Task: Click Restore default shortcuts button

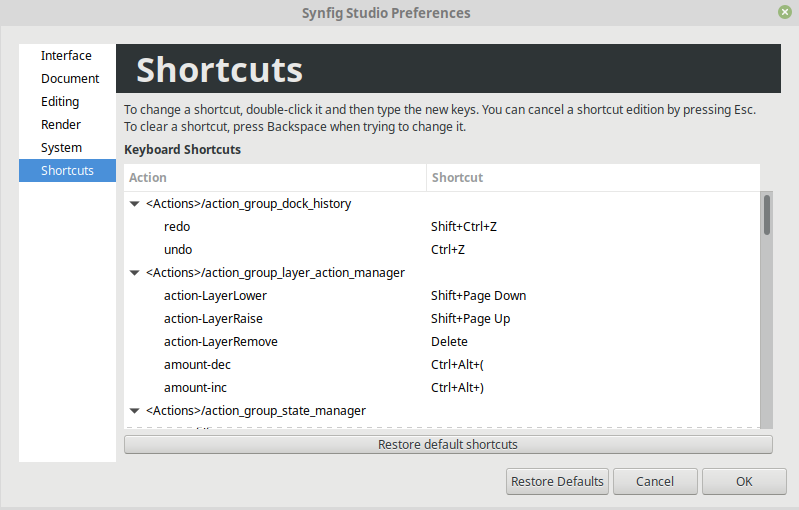Action: coord(448,444)
